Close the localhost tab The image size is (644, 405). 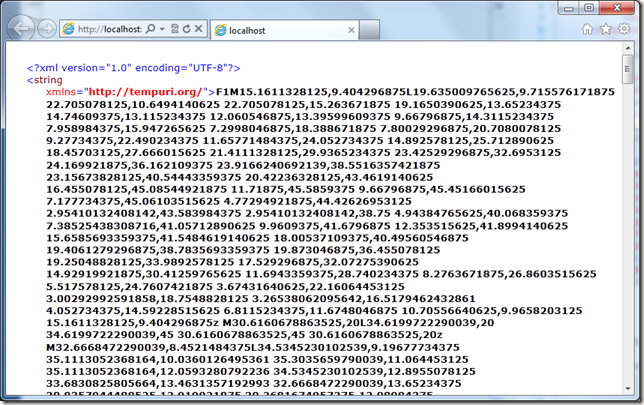click(351, 30)
